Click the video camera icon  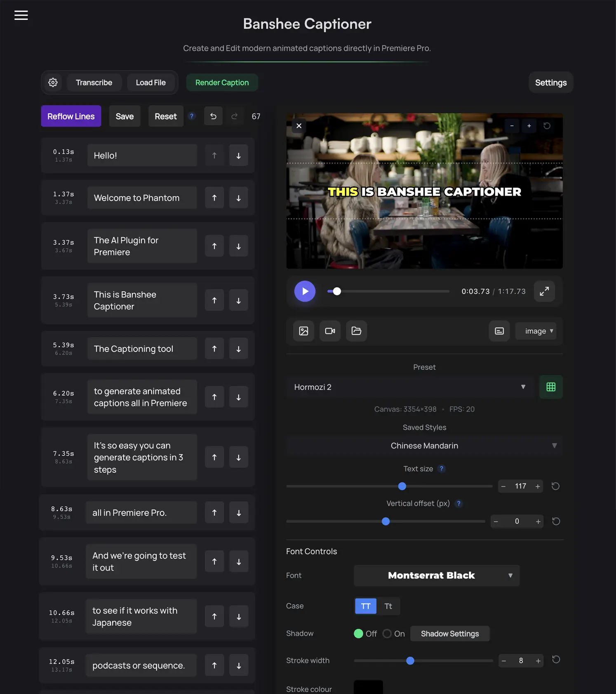tap(330, 331)
